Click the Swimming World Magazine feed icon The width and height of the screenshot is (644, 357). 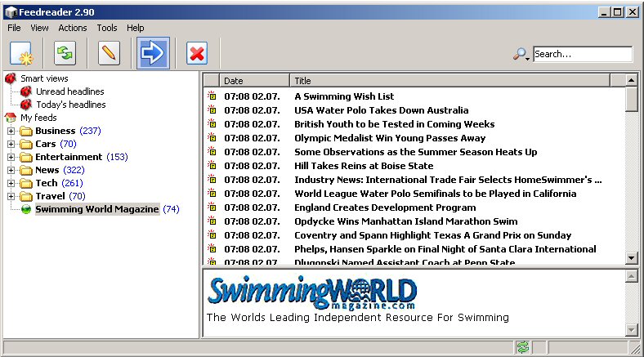click(26, 209)
